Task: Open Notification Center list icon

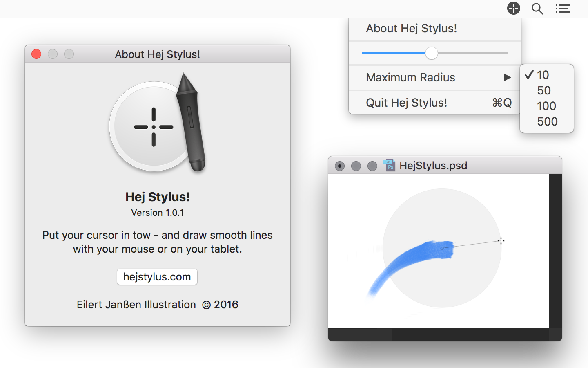Action: click(x=563, y=9)
